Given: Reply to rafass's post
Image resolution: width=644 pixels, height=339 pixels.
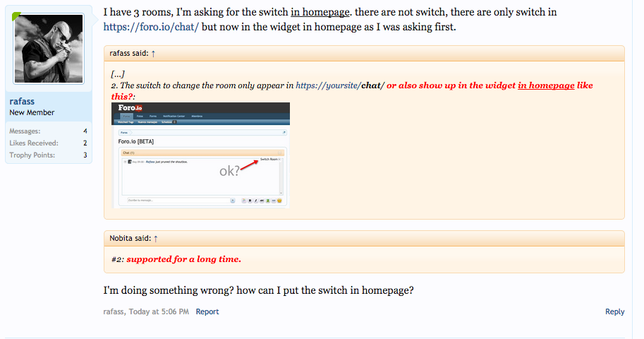Looking at the screenshot, I should [614, 311].
